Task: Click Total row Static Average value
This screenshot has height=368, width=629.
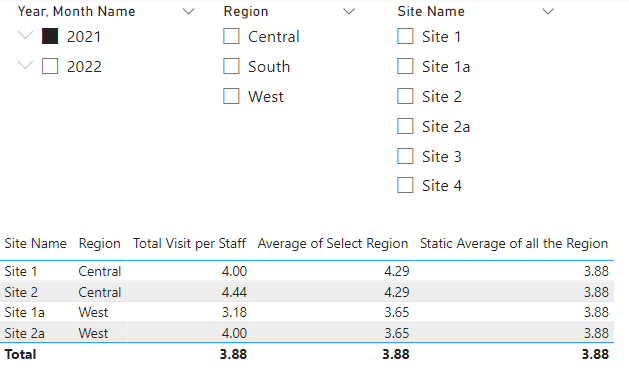Action: coord(596,354)
